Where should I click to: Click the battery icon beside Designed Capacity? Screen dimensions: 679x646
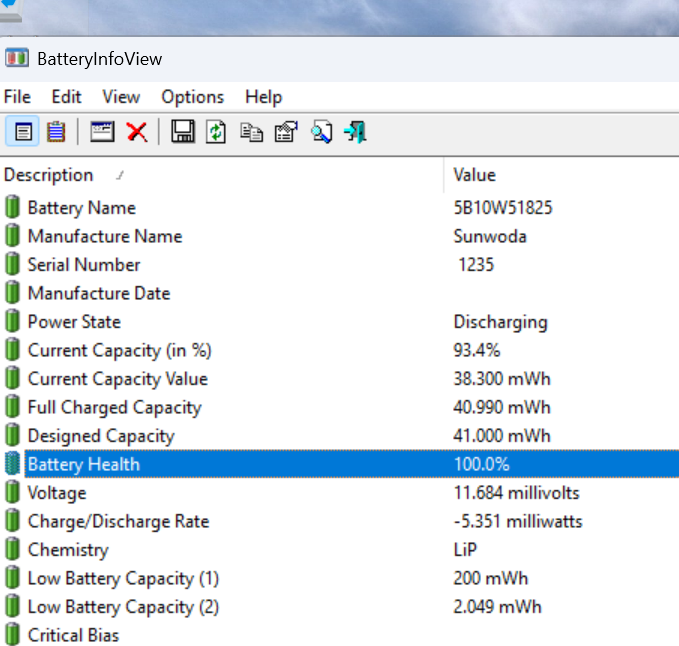[13, 435]
